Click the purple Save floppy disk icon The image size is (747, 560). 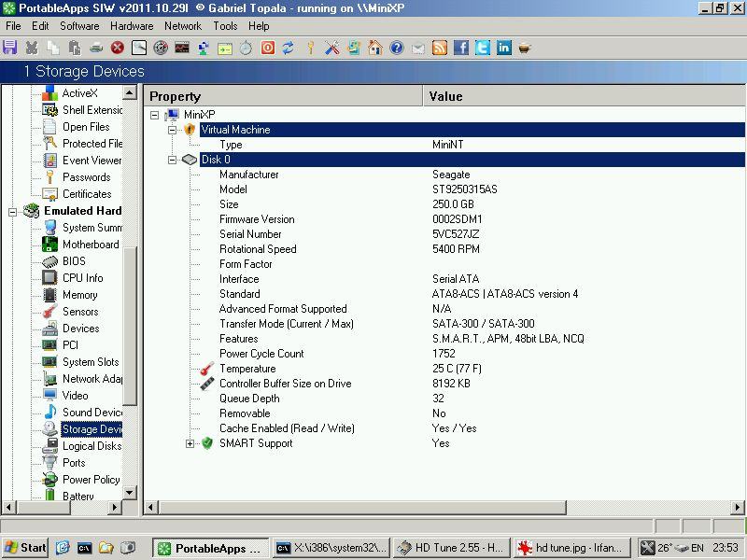10,48
